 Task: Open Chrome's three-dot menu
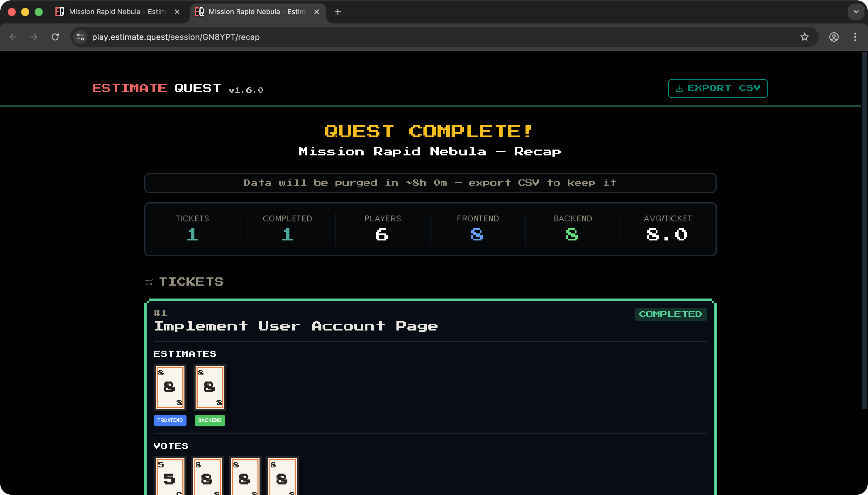(x=855, y=37)
